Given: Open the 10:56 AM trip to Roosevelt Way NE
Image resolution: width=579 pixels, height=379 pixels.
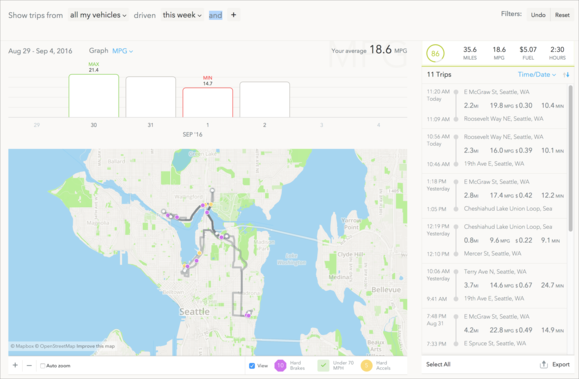Looking at the screenshot, I should [x=494, y=151].
